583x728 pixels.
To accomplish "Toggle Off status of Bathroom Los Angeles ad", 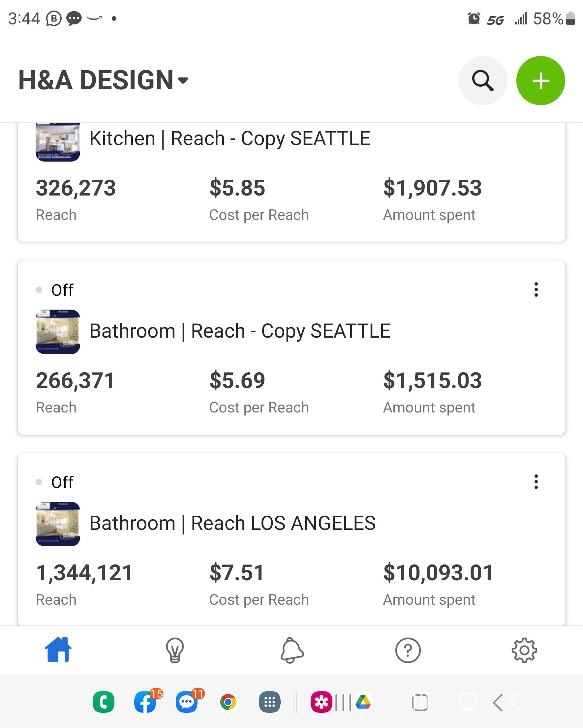I will (55, 482).
